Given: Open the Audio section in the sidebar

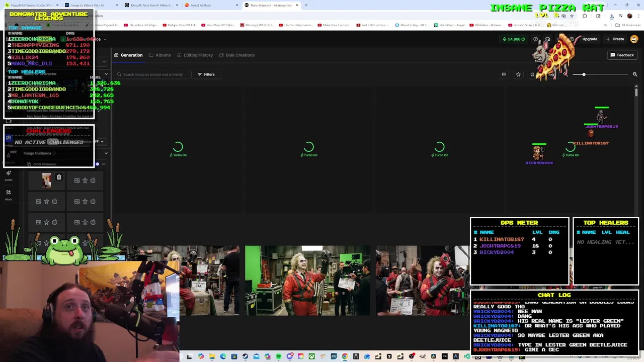Looking at the screenshot, I should (x=9, y=175).
